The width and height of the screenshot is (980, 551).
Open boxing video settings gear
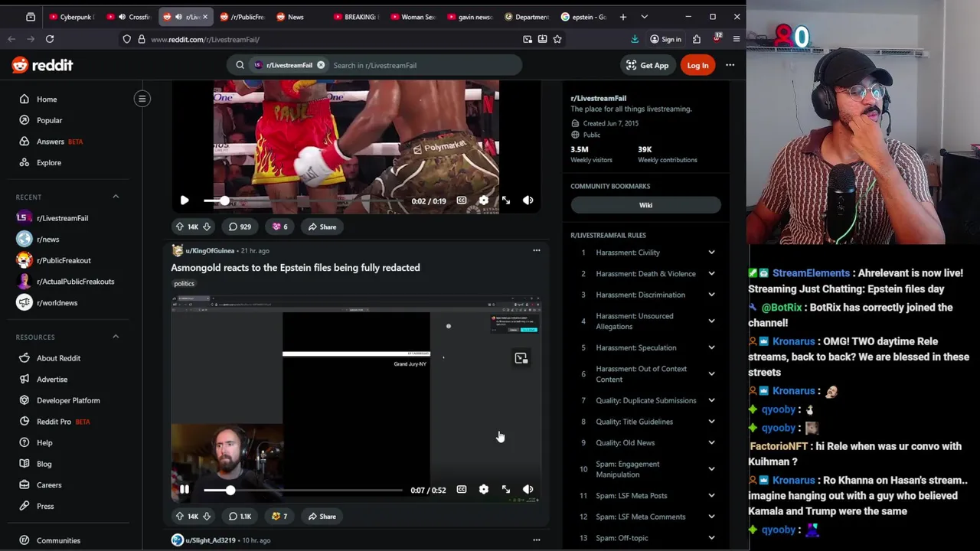pyautogui.click(x=484, y=201)
